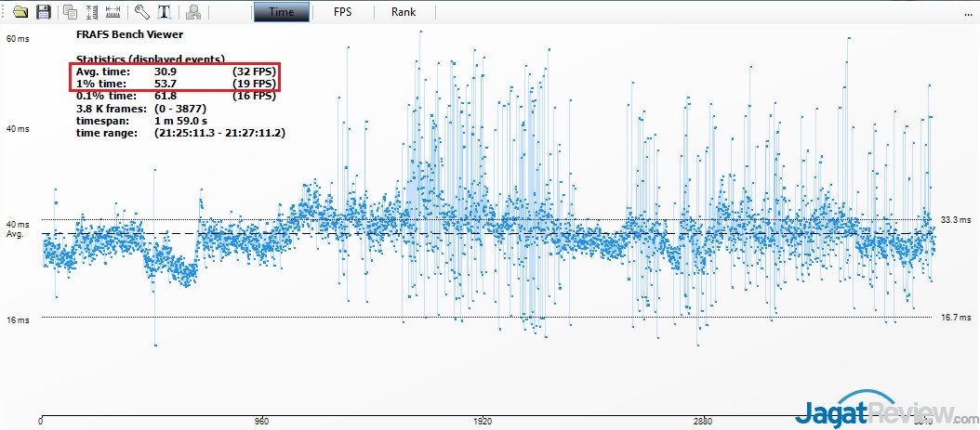This screenshot has width=980, height=430.
Task: Click the horizontal scale ruler icon
Action: (113, 12)
